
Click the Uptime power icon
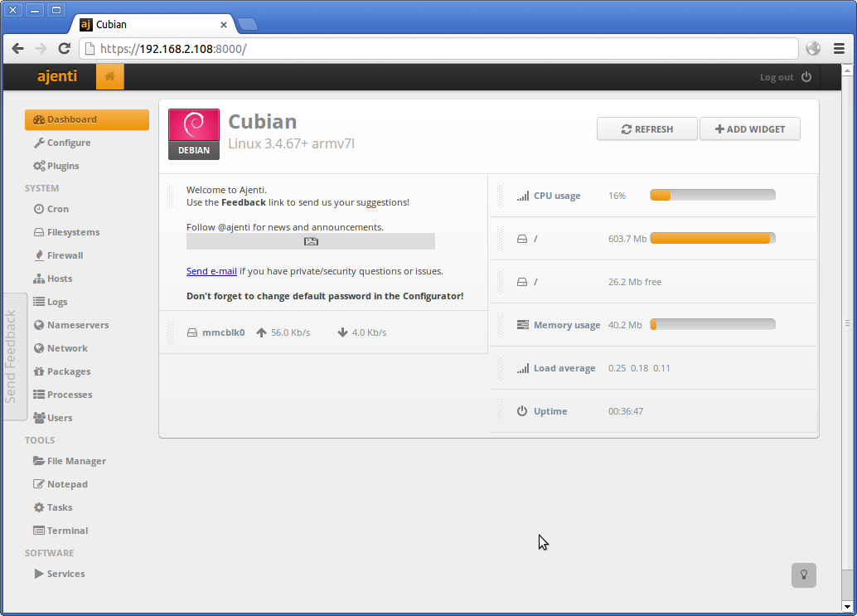522,411
